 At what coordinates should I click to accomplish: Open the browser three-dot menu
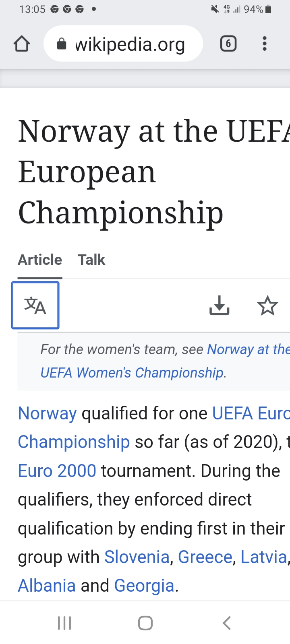click(265, 43)
